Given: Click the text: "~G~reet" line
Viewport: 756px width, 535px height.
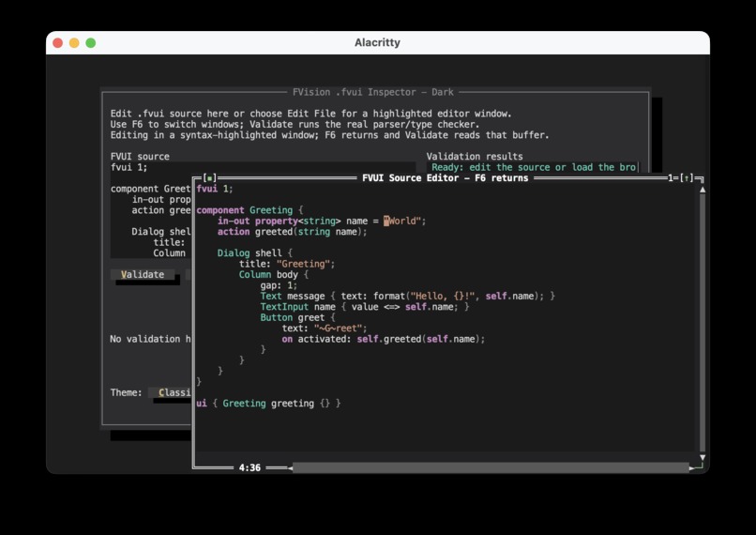Looking at the screenshot, I should (x=325, y=329).
